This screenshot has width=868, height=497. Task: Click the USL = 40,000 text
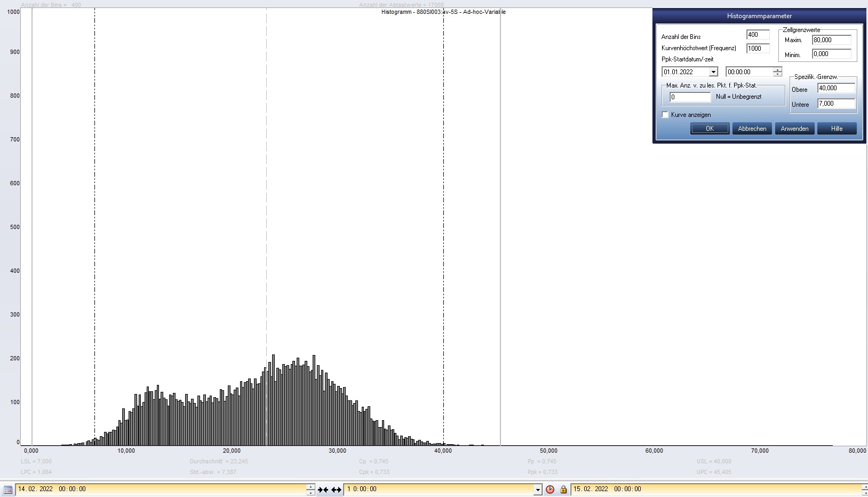click(x=714, y=461)
